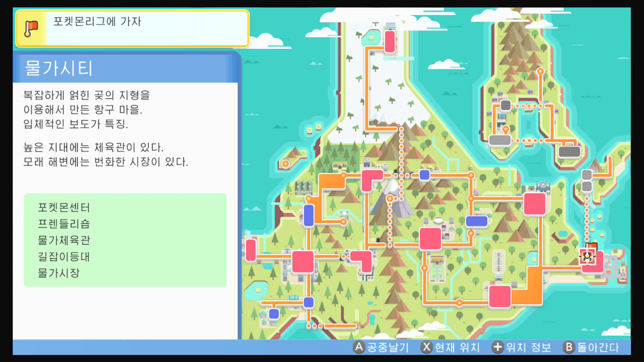Image resolution: width=644 pixels, height=362 pixels.
Task: Click the line 높은 지대에는 체육관이 있다
Action: [x=93, y=147]
